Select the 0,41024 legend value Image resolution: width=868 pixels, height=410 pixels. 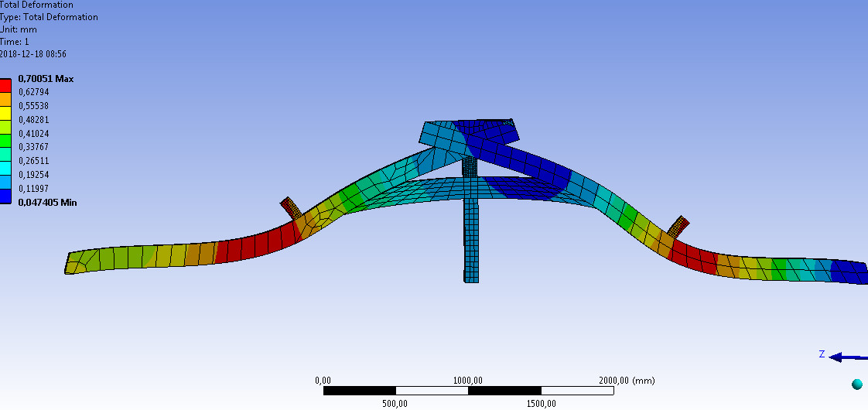33,134
